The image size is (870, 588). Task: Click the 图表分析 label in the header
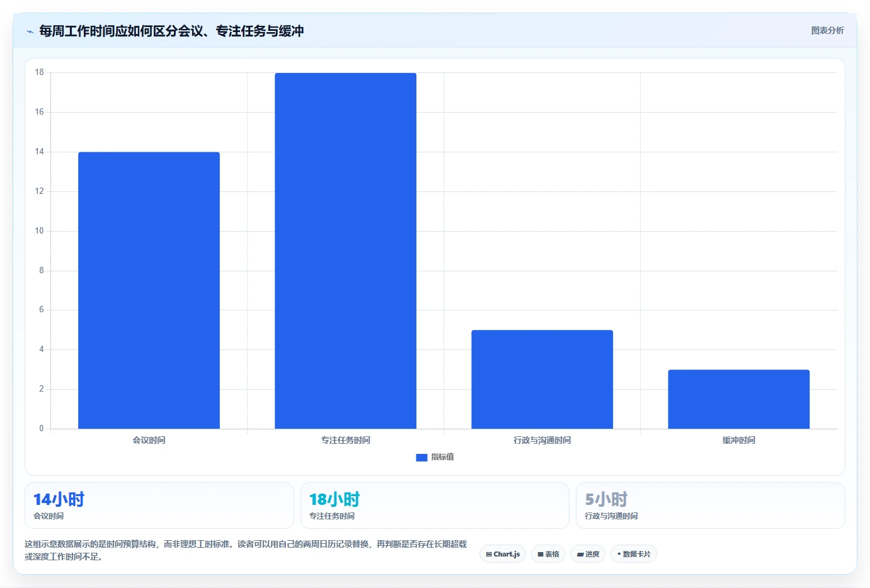point(827,30)
